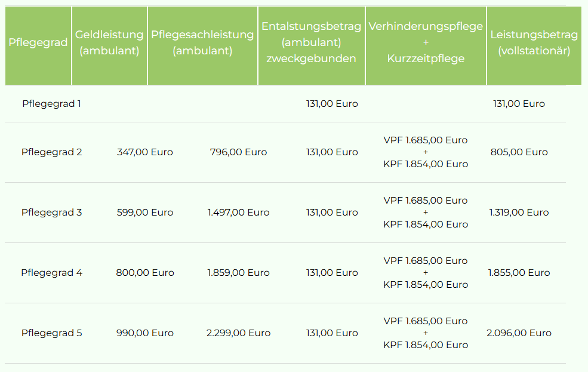Click the 599,00 Euro Geldleistung cell
This screenshot has width=588, height=372.
[145, 213]
